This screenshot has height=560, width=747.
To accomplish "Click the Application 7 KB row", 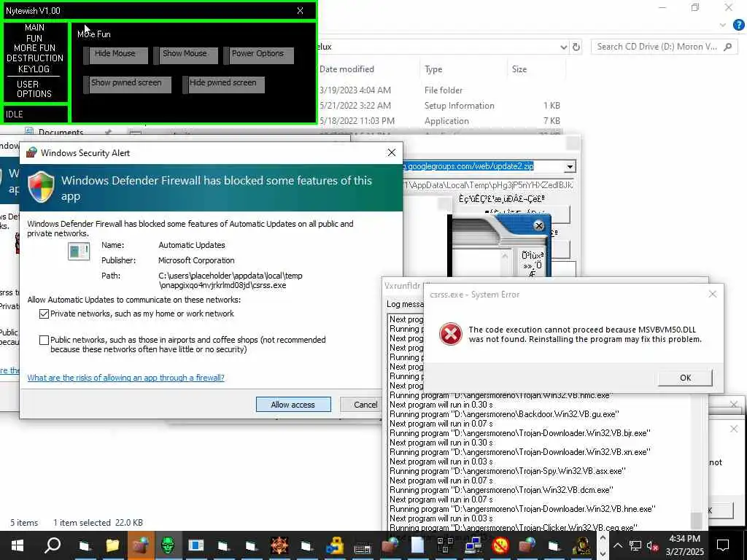I will [x=441, y=121].
